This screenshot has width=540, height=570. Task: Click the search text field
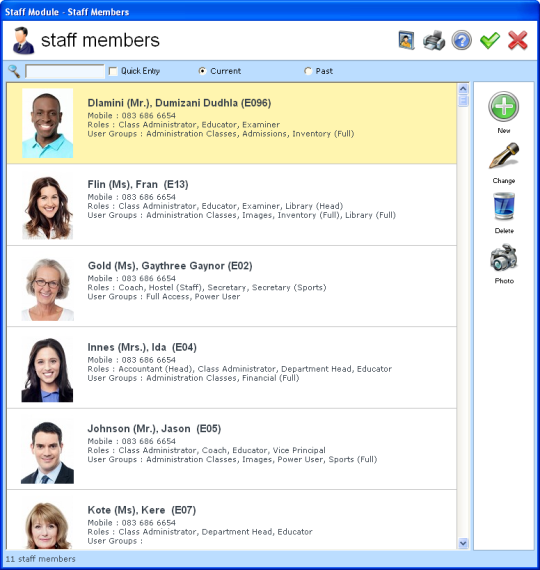[x=65, y=71]
